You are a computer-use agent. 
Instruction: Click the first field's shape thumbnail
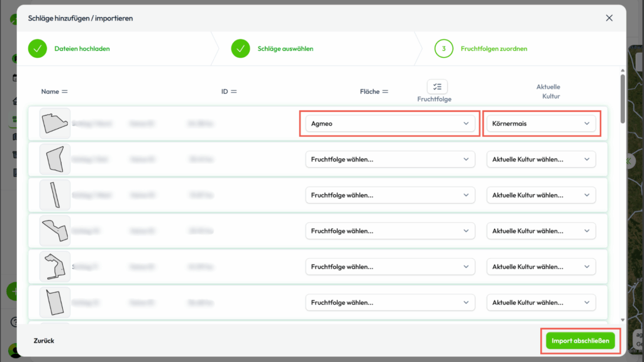(x=55, y=123)
